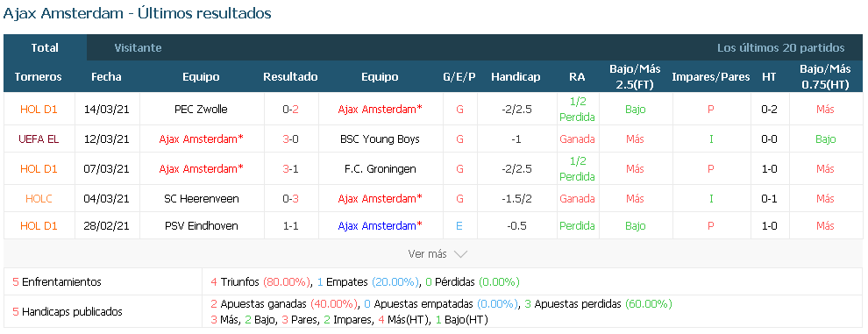Expand the Ver más chevron arrow
Viewport: 868px width, 334px height.
460,254
